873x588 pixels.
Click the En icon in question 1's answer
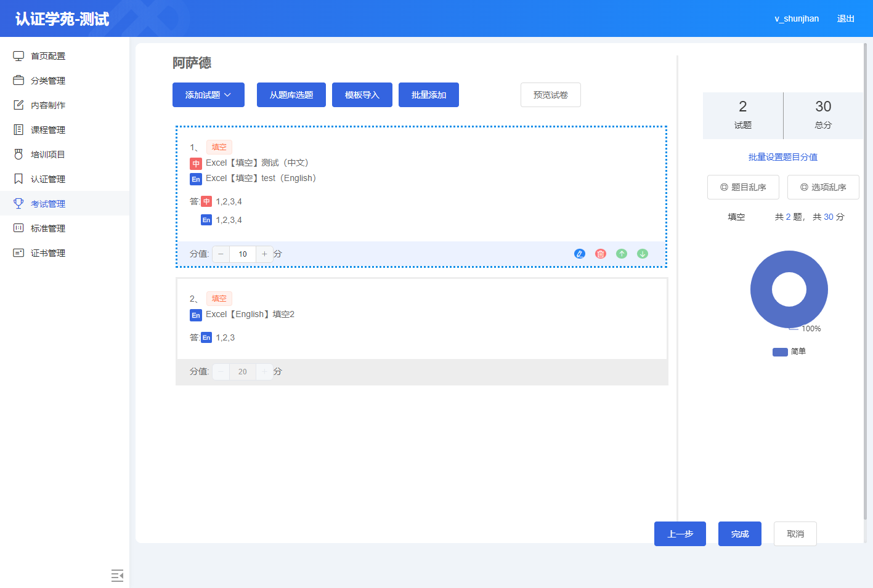coord(206,220)
